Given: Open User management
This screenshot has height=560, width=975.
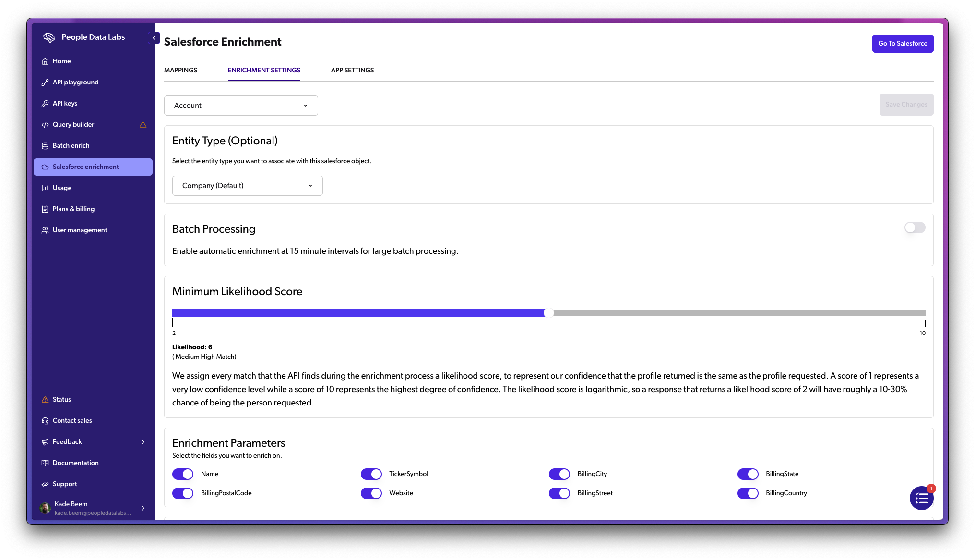Looking at the screenshot, I should click(x=80, y=230).
